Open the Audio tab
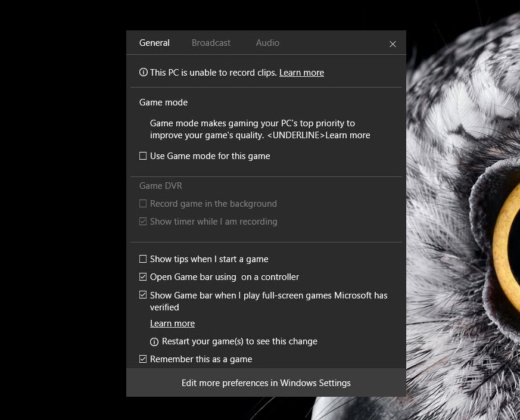 (267, 42)
